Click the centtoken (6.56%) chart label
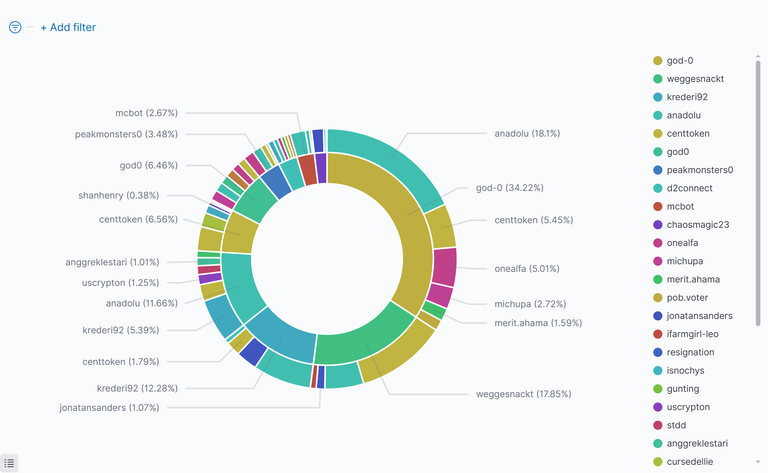This screenshot has height=473, width=768. pyautogui.click(x=138, y=219)
